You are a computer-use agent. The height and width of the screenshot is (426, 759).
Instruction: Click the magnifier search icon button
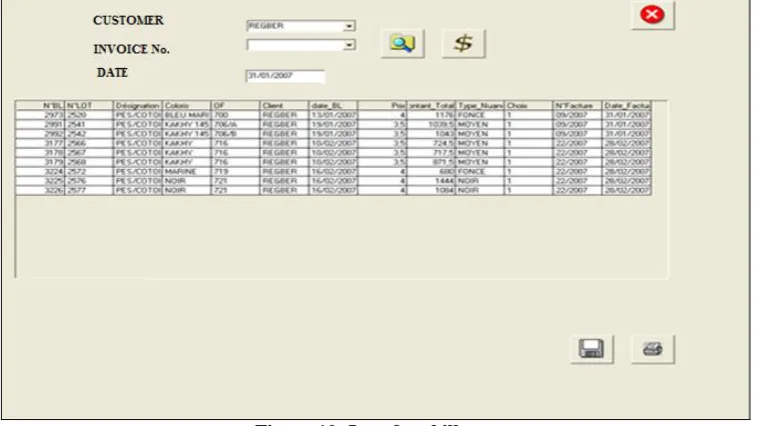pos(402,44)
